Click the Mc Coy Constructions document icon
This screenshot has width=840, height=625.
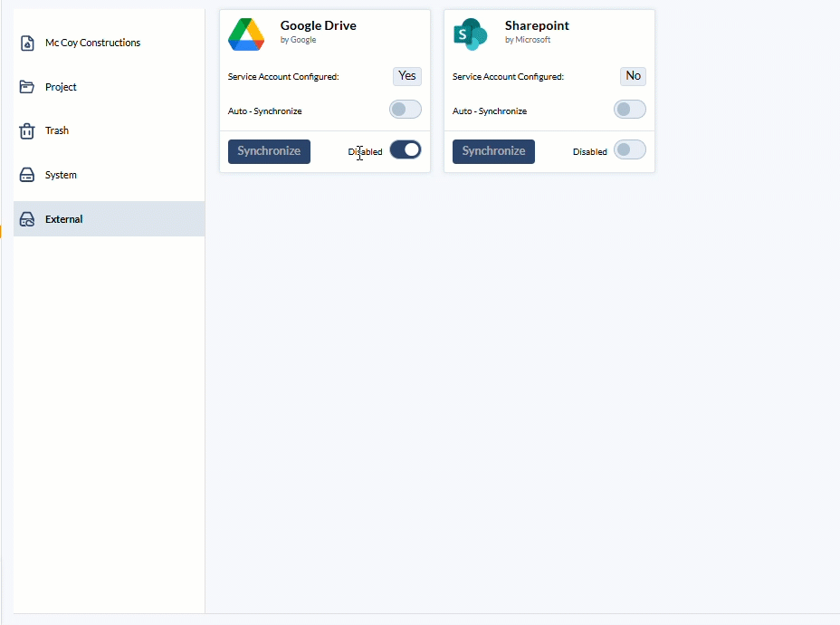(x=27, y=43)
